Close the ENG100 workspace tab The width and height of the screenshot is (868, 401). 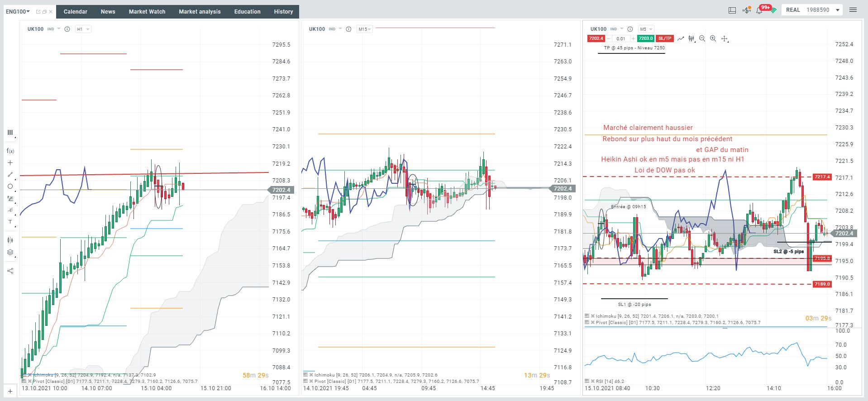point(51,12)
